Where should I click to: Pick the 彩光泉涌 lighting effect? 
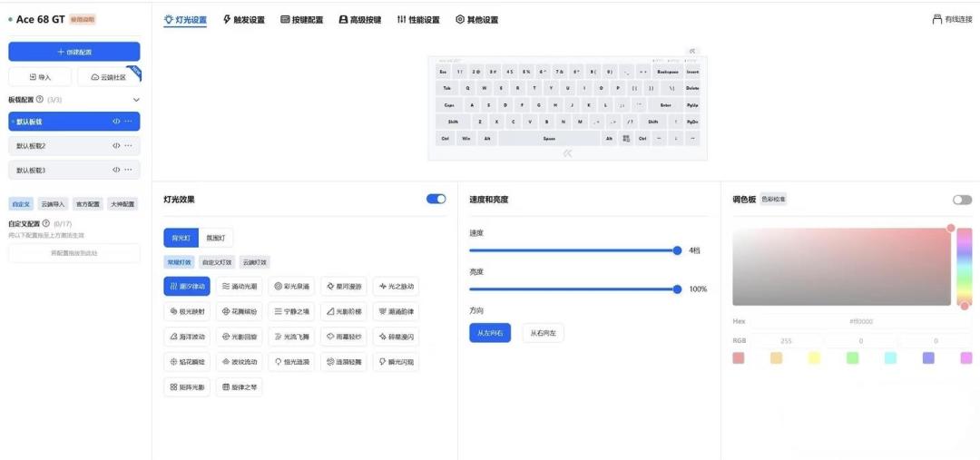point(292,286)
